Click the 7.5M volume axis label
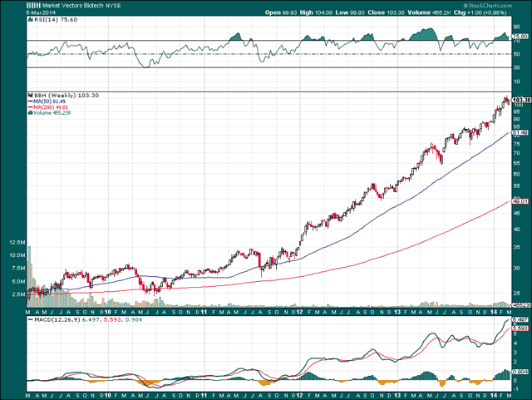This screenshot has width=532, height=400. (18, 269)
